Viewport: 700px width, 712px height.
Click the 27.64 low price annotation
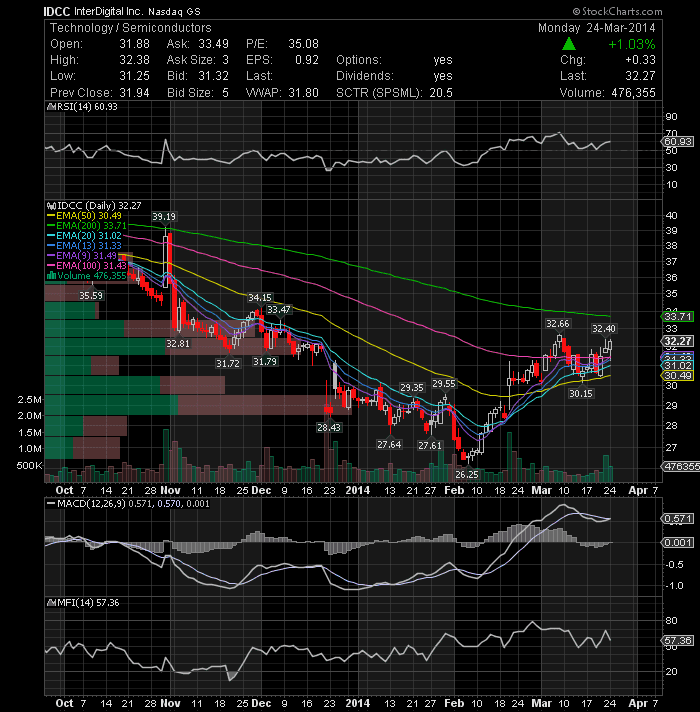point(389,445)
